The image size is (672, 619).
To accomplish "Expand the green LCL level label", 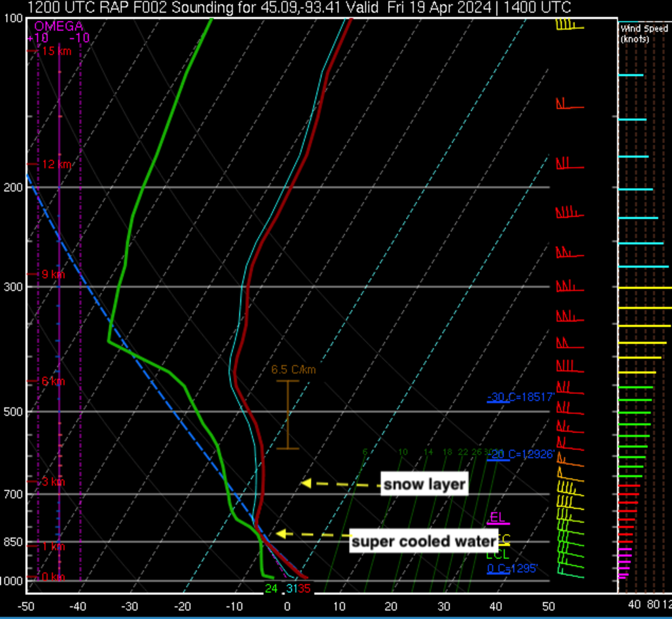I will click(x=496, y=555).
